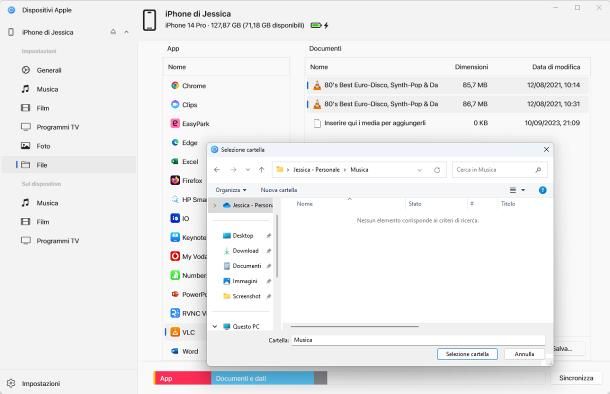This screenshot has height=394, width=610.
Task: Click the Documenti e dati storage segment
Action: (x=263, y=378)
